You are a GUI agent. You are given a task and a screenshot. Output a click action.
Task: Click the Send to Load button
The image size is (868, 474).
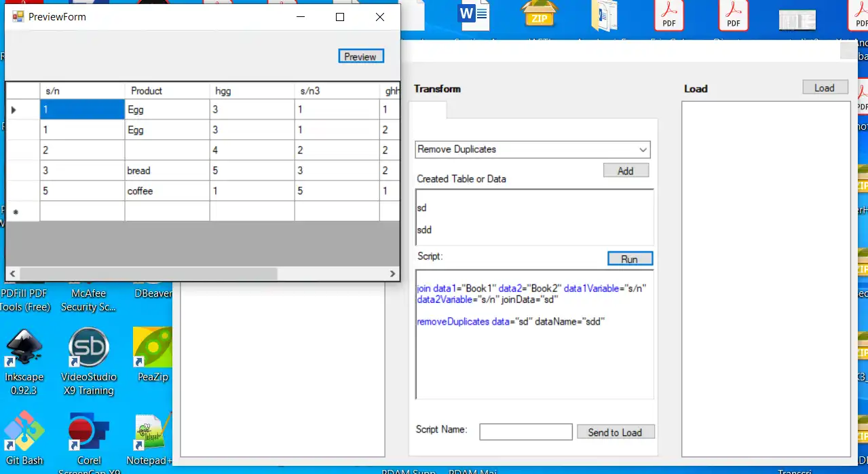(616, 432)
